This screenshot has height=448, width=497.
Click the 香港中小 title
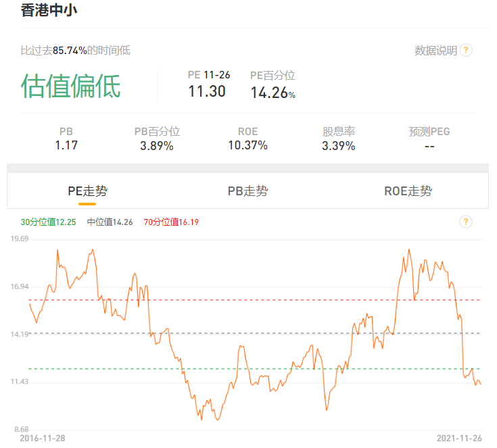[x=47, y=11]
